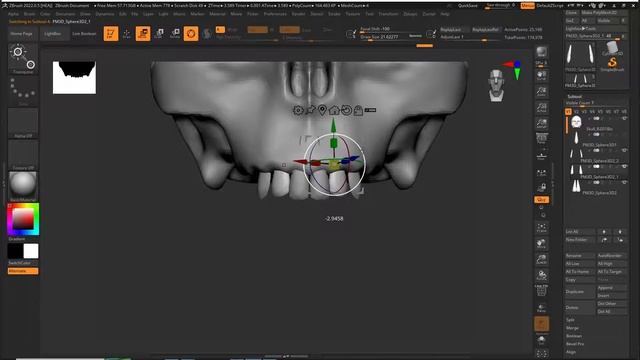Click the Rename button
The image size is (640, 360).
coord(580,256)
